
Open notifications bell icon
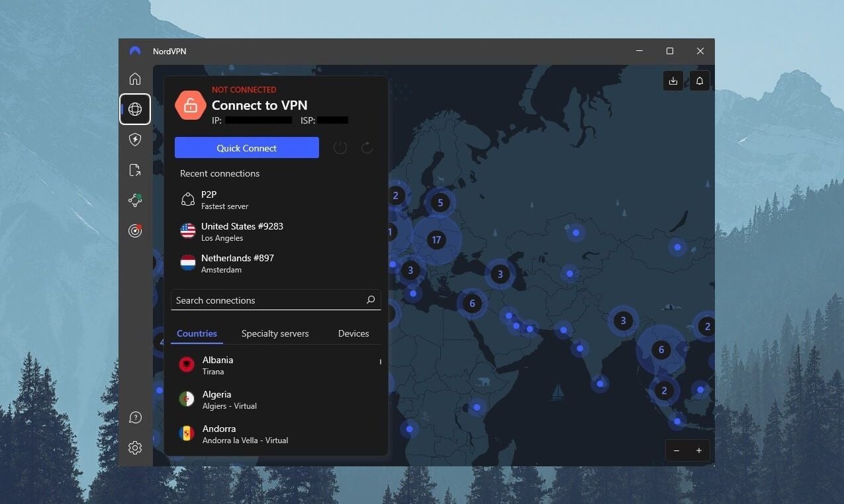tap(700, 81)
